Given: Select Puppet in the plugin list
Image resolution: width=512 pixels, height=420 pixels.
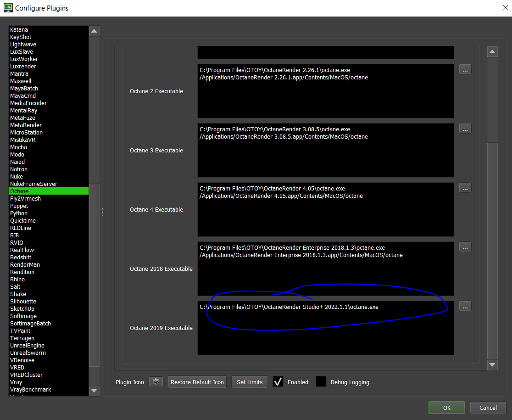Looking at the screenshot, I should click(x=48, y=206).
